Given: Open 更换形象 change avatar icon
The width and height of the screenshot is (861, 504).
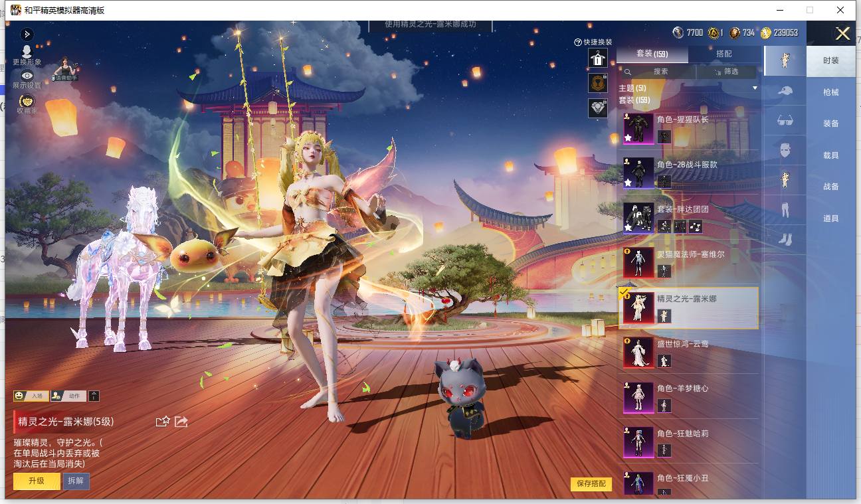Looking at the screenshot, I should pos(27,55).
